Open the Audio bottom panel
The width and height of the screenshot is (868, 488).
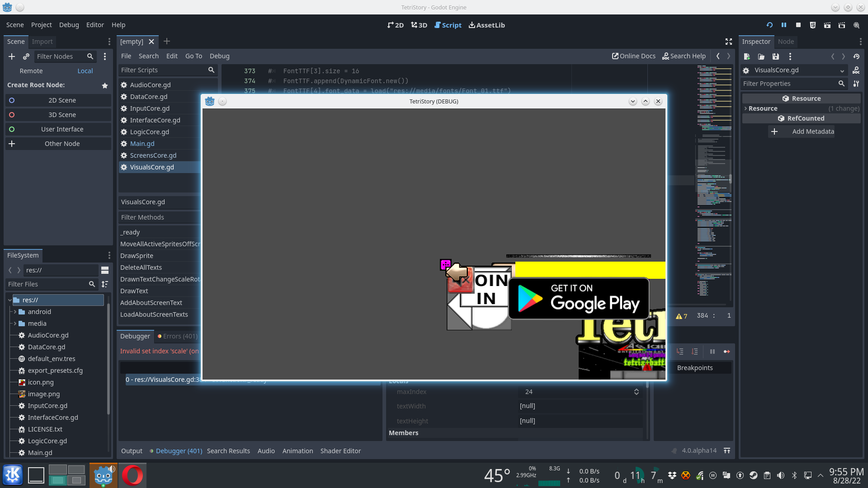pos(266,451)
